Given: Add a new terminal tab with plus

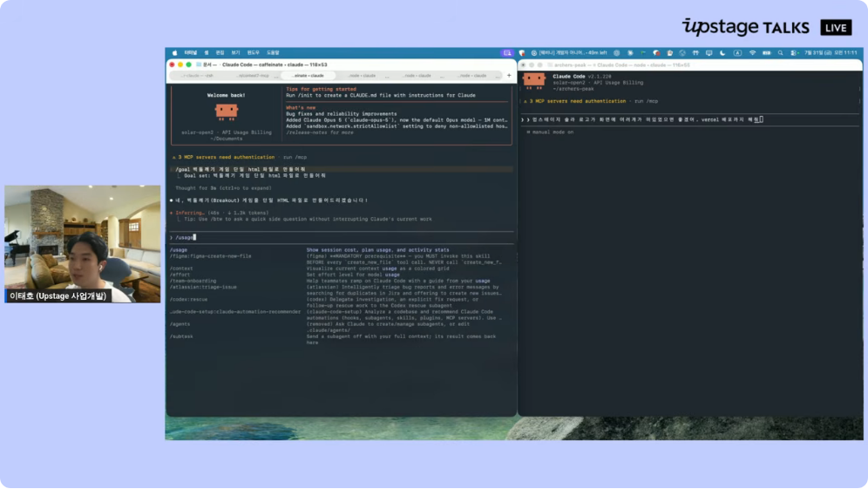Looking at the screenshot, I should [x=509, y=75].
